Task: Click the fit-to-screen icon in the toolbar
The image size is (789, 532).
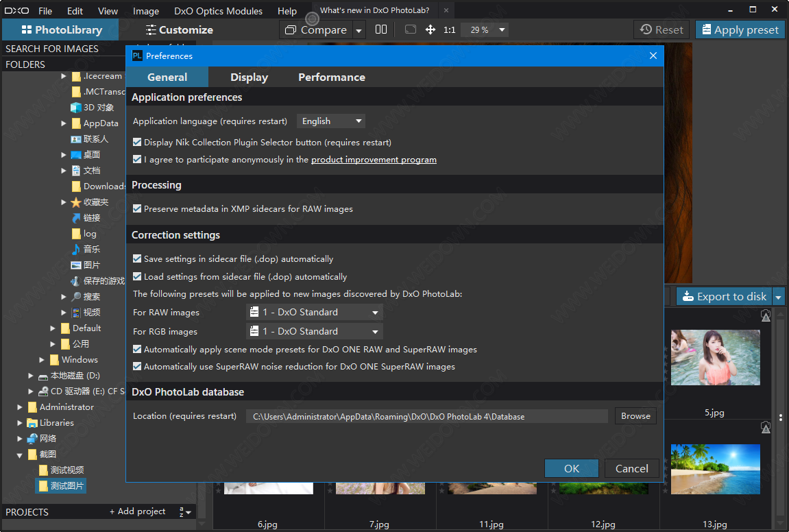Action: pos(411,29)
